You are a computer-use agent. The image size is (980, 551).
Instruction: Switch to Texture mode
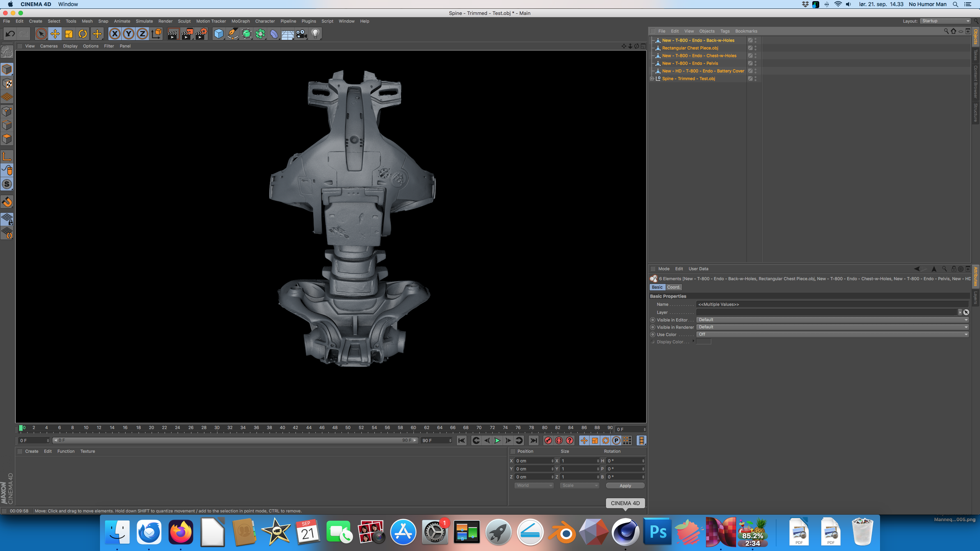click(x=7, y=83)
